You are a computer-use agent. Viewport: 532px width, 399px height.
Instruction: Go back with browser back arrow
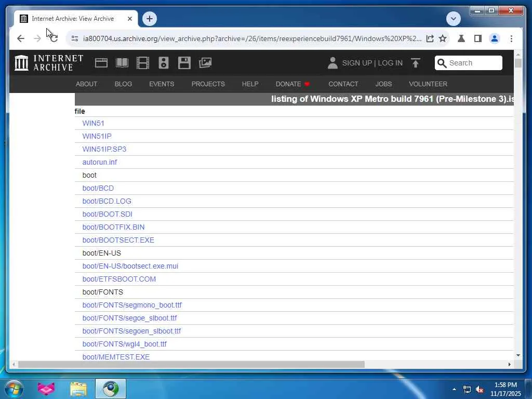(21, 38)
